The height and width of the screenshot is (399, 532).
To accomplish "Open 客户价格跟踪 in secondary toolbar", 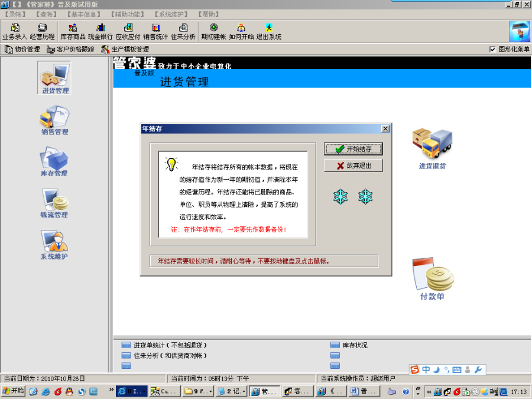I will tap(70, 49).
